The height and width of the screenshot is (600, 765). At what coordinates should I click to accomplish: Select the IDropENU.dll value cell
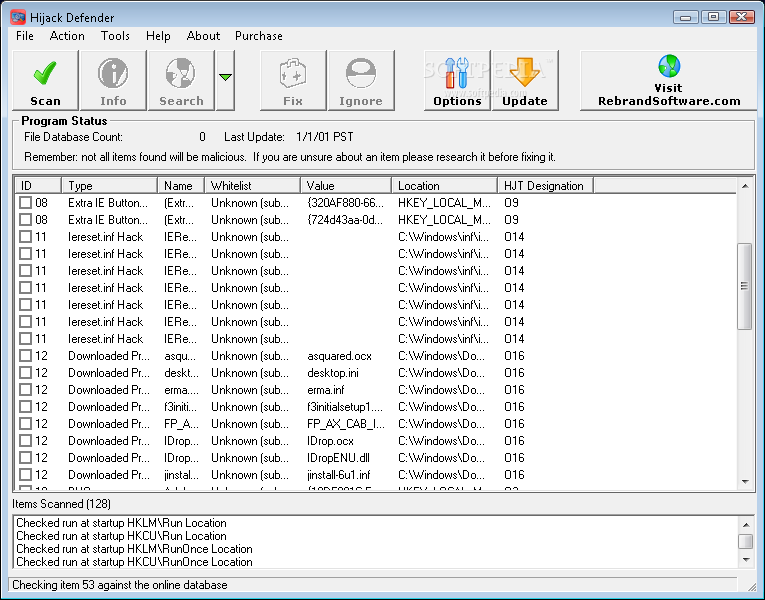(339, 458)
